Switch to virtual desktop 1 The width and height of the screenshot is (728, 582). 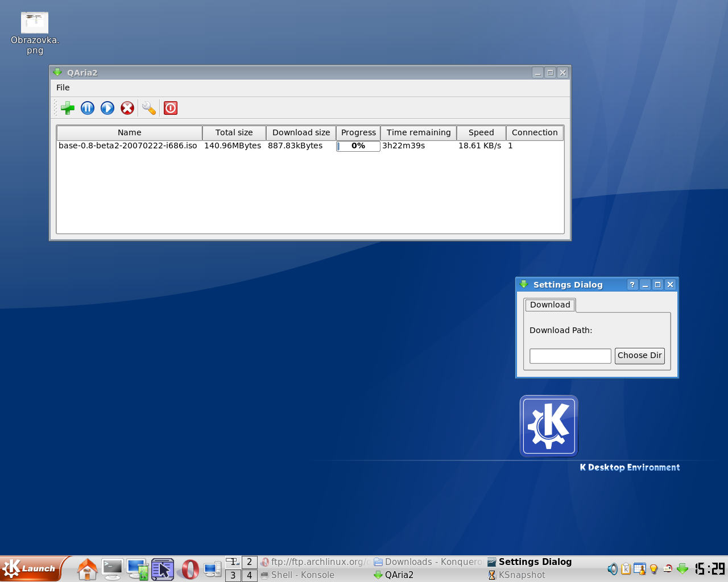click(233, 562)
